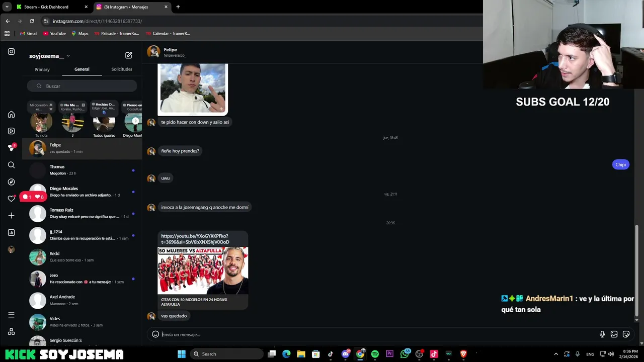Go back in the browser
The width and height of the screenshot is (644, 362).
coord(8,21)
